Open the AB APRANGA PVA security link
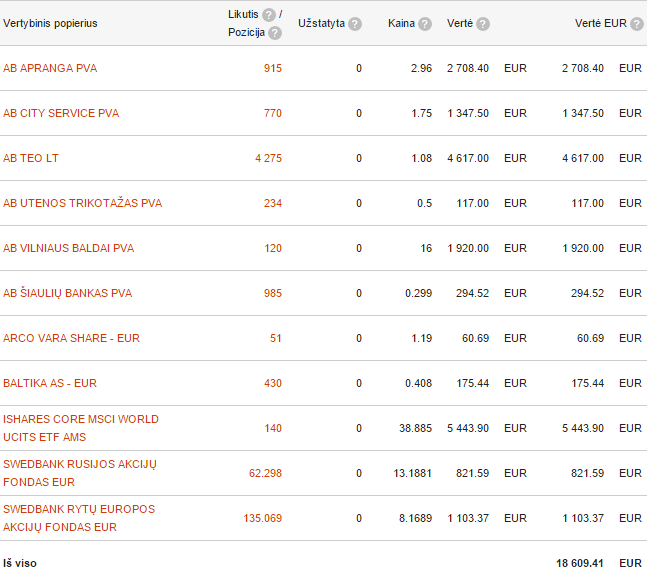 tap(50, 68)
